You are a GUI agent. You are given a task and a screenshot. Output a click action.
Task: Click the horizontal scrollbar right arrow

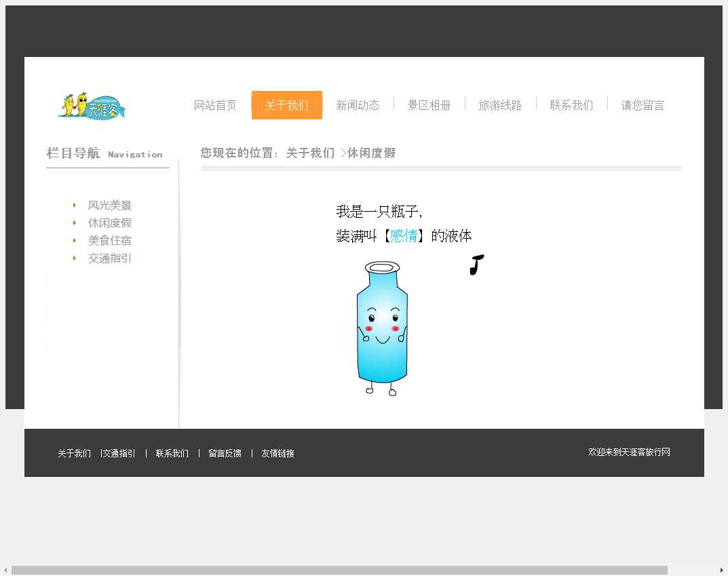coord(721,570)
